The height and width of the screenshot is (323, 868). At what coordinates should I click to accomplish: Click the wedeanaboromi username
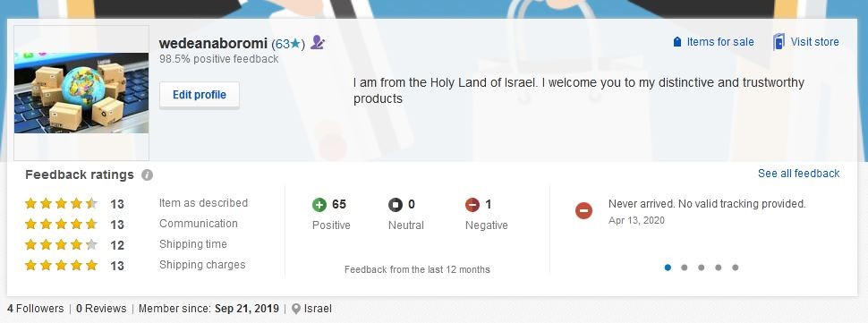click(213, 43)
